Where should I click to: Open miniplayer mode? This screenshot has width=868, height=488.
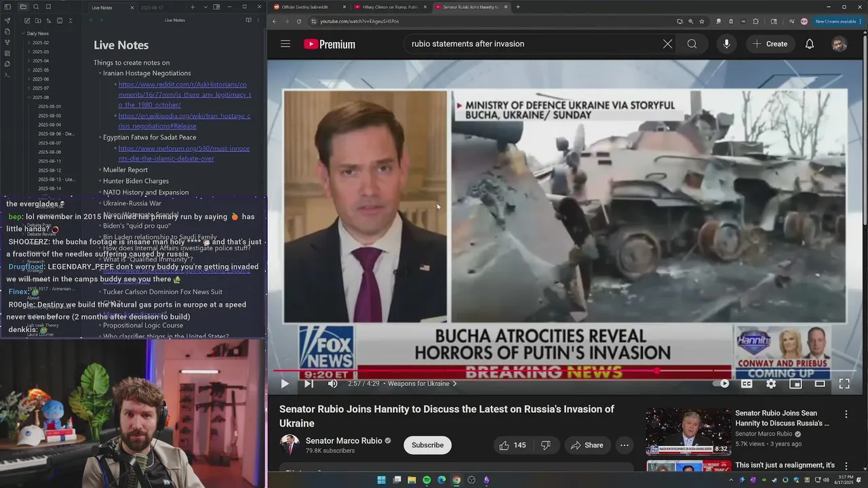(x=795, y=384)
